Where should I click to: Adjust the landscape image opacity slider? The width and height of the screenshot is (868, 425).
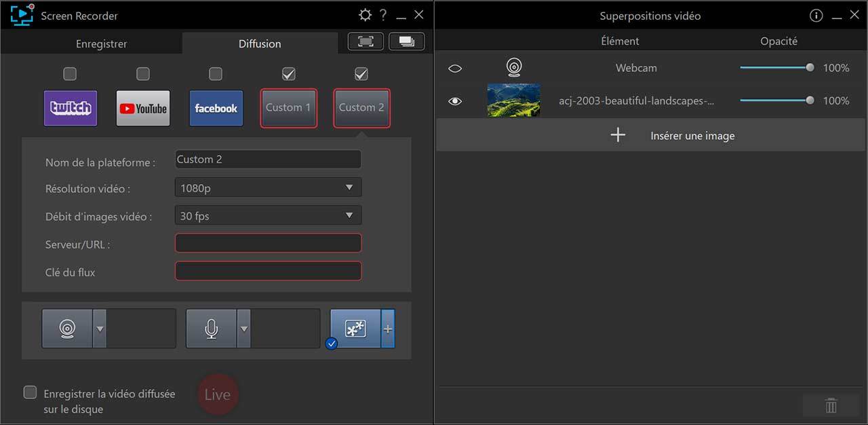777,100
